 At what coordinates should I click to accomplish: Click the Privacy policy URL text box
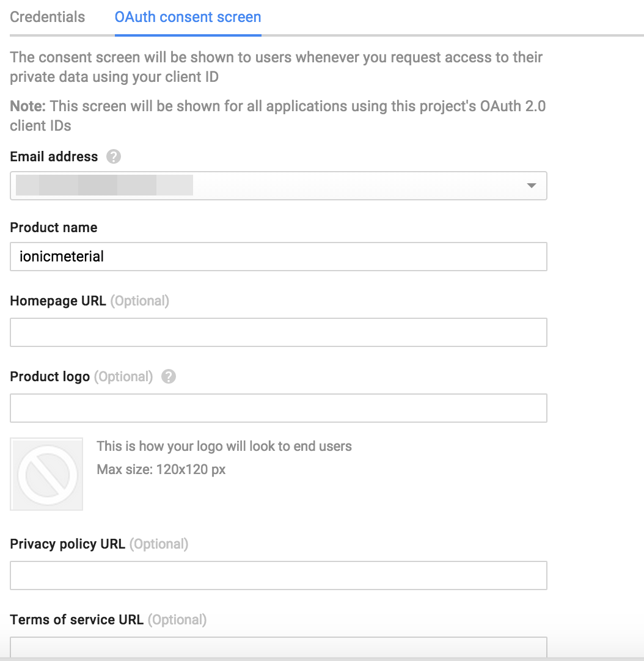[278, 575]
